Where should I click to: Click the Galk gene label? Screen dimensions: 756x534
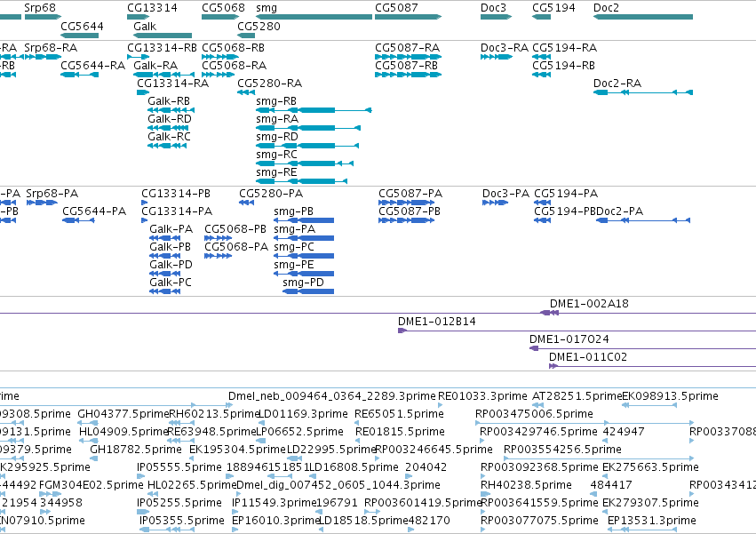point(145,26)
